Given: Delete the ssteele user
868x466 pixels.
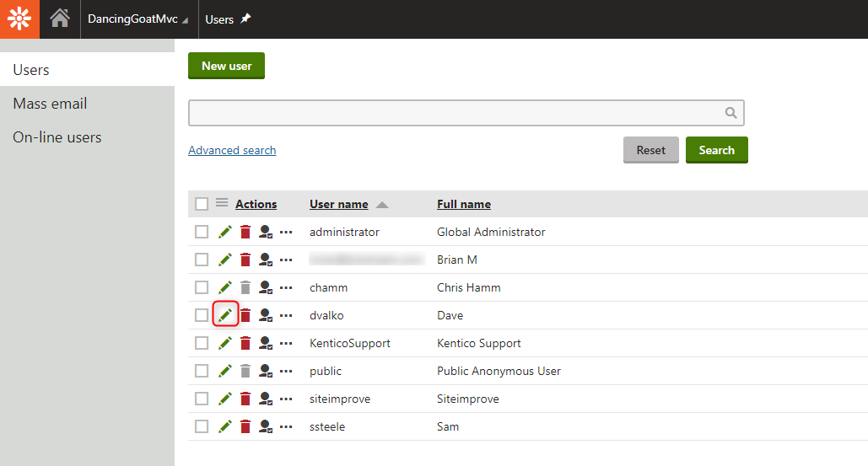Looking at the screenshot, I should click(x=245, y=426).
